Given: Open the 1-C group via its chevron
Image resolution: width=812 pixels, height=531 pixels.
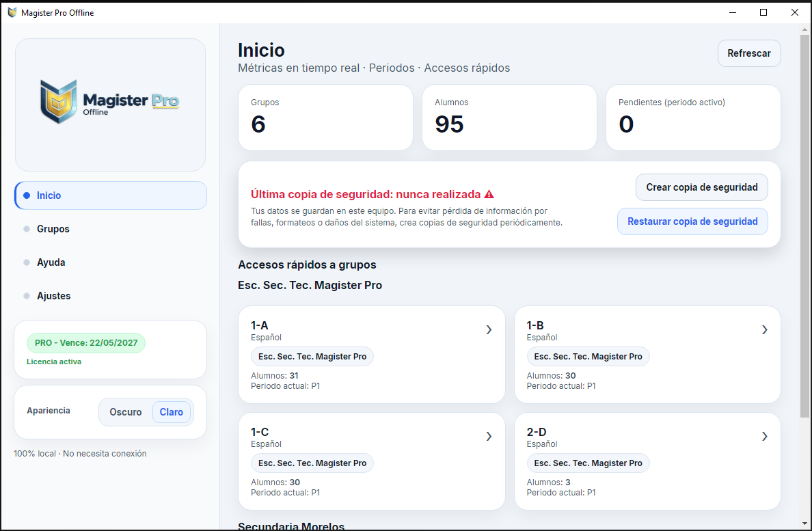Looking at the screenshot, I should (x=489, y=436).
